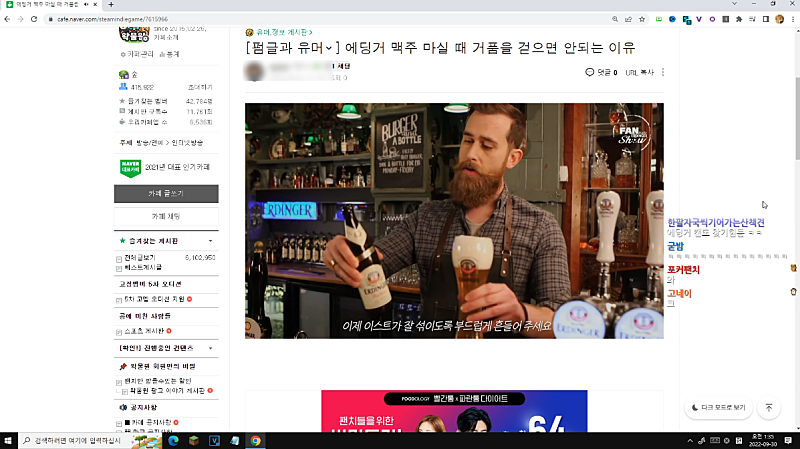Click the share page icon in address bar
The width and height of the screenshot is (800, 449).
click(628, 19)
